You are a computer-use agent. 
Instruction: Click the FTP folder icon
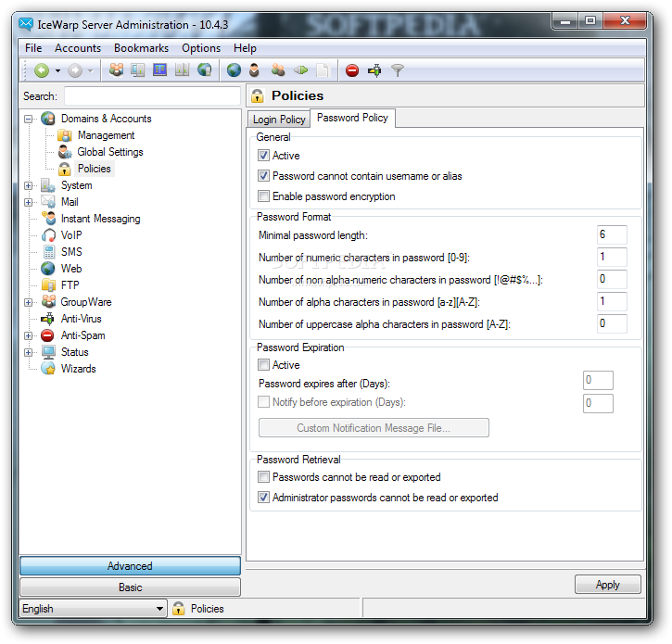(x=48, y=285)
